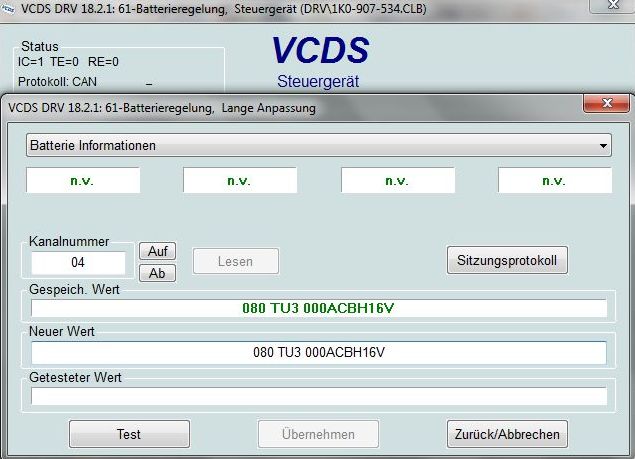
Task: Click the greyed-out Lesen button
Action: tap(236, 261)
